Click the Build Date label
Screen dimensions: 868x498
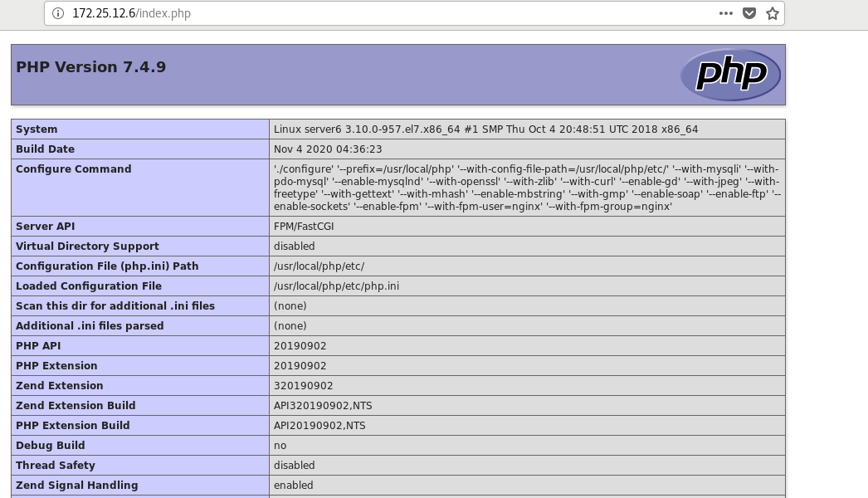45,149
